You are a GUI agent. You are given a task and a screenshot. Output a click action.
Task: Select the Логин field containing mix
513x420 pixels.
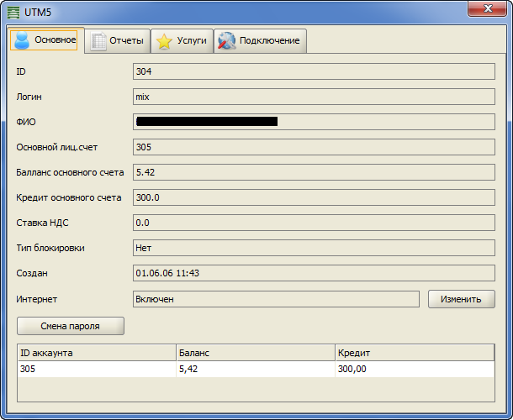tap(314, 97)
